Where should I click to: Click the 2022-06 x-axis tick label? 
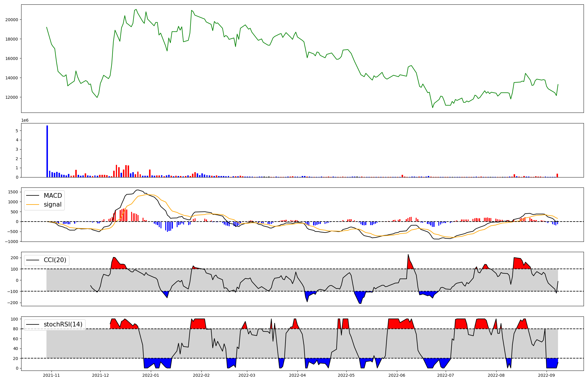pos(397,375)
